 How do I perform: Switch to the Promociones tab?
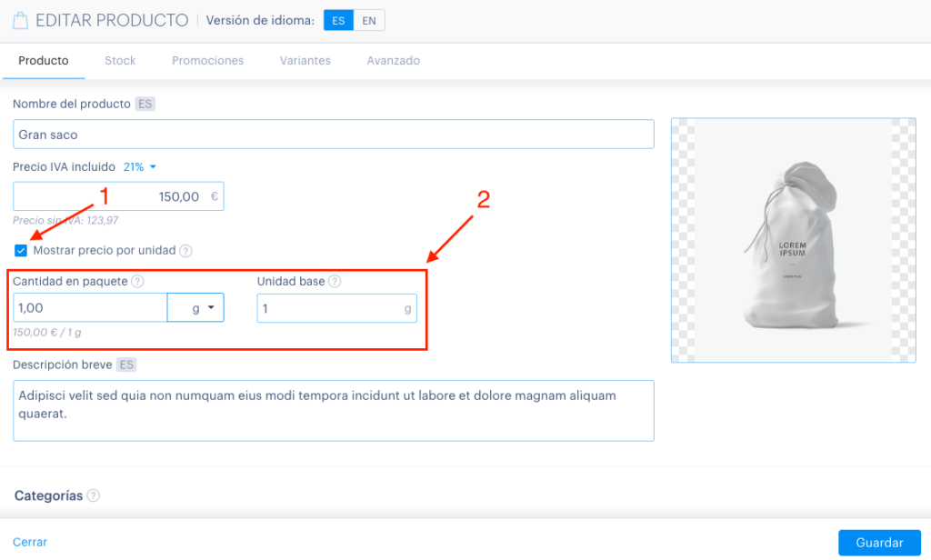coord(208,61)
